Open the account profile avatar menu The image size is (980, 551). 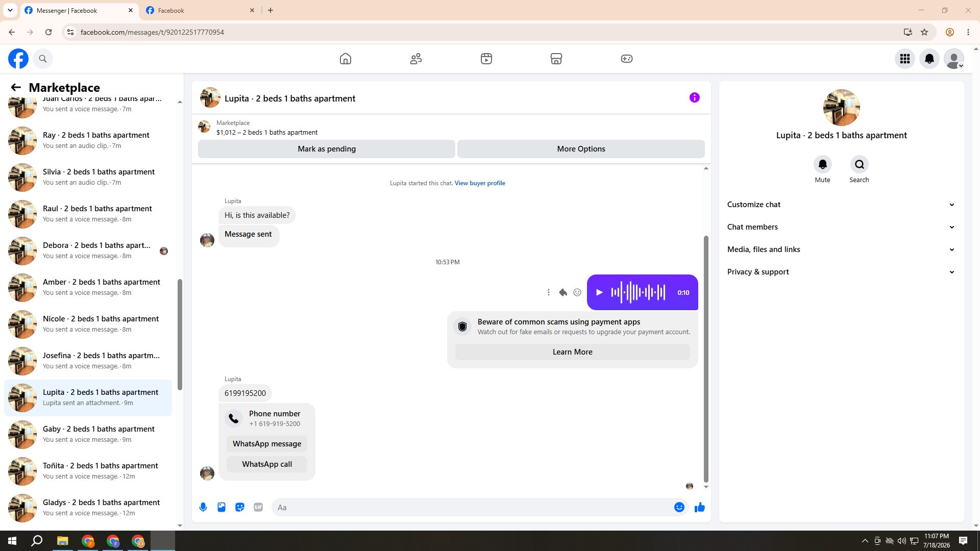tap(954, 59)
